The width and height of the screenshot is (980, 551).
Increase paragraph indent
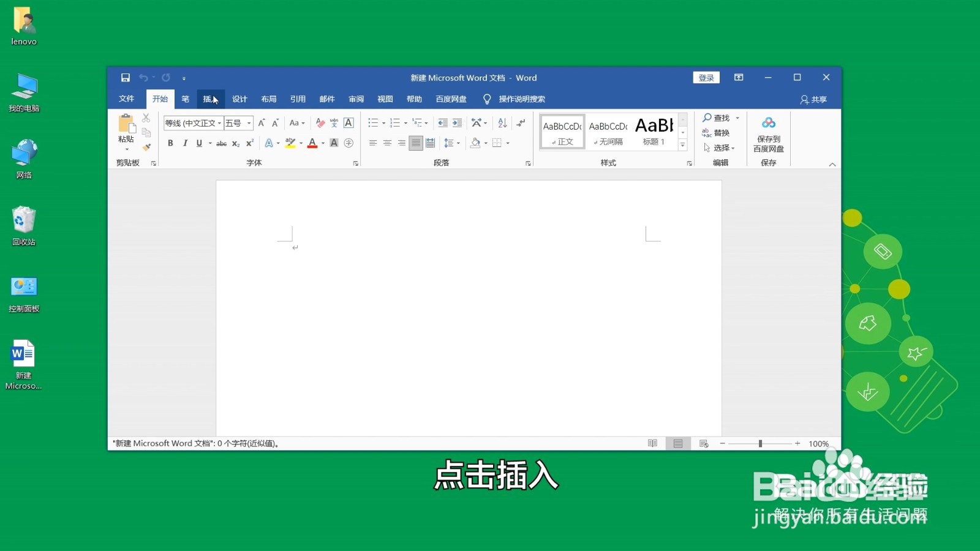tap(457, 123)
